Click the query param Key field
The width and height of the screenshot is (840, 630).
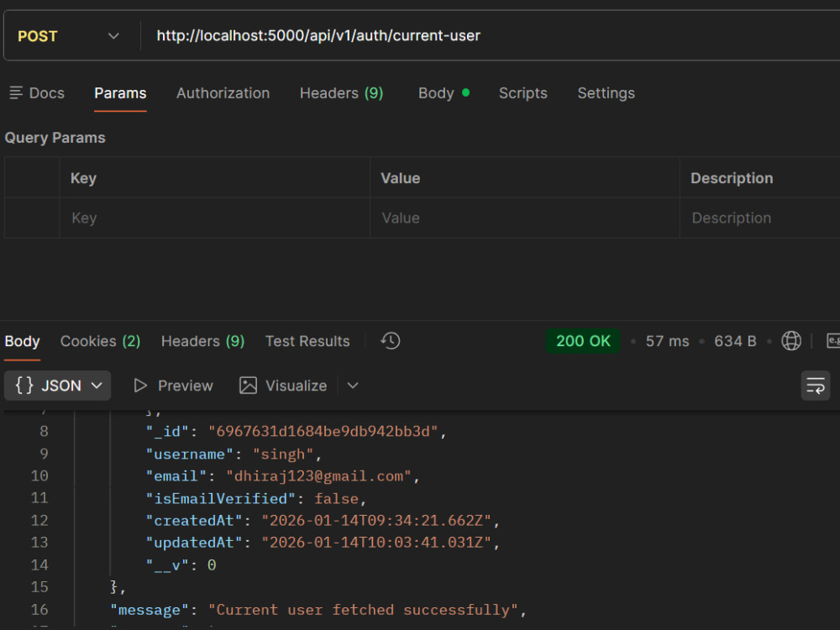pyautogui.click(x=214, y=218)
